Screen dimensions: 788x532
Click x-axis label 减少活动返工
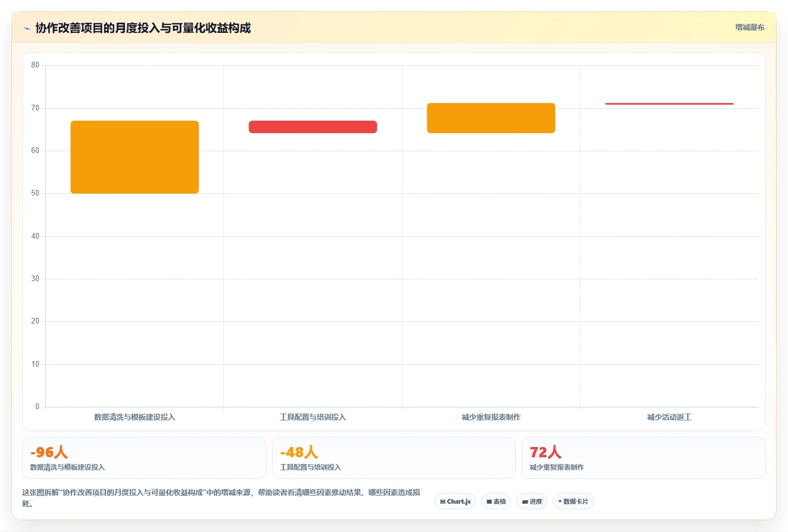point(670,417)
